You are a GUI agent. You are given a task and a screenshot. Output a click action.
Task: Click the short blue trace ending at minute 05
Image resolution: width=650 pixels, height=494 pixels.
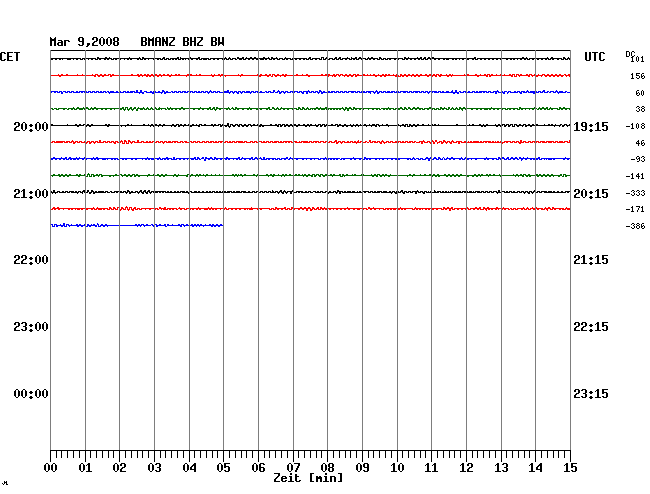137,225
